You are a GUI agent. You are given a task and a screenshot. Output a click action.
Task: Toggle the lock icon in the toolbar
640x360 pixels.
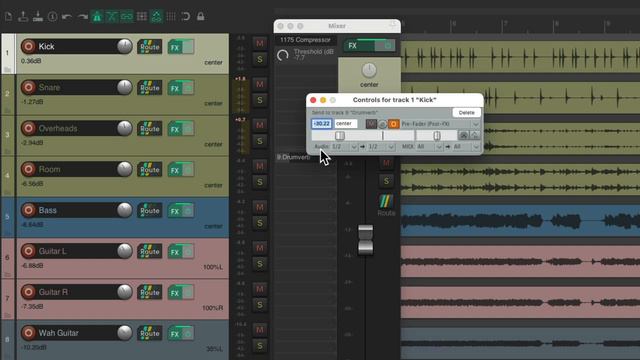(x=200, y=17)
